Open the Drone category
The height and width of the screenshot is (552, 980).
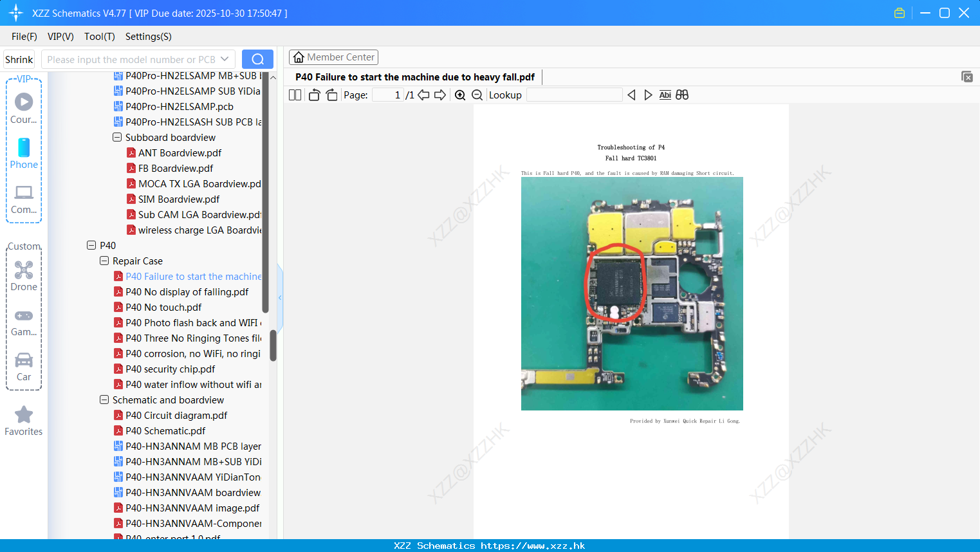[24, 276]
